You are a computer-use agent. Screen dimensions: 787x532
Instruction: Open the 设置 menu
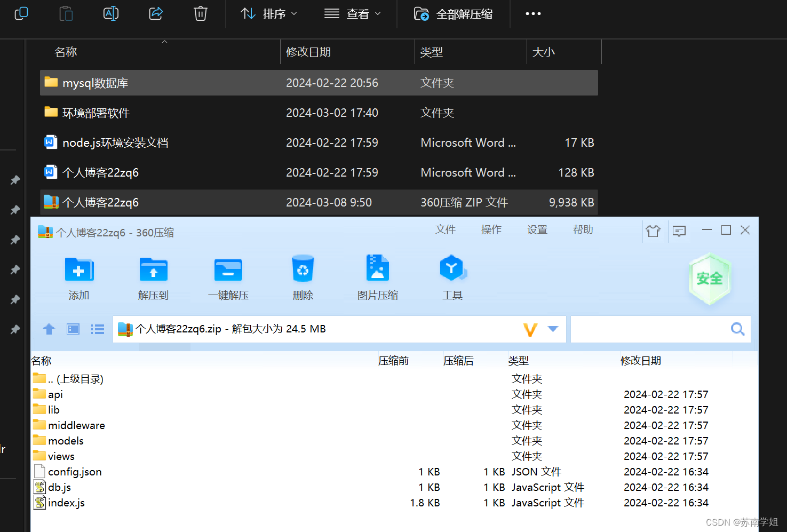click(537, 229)
